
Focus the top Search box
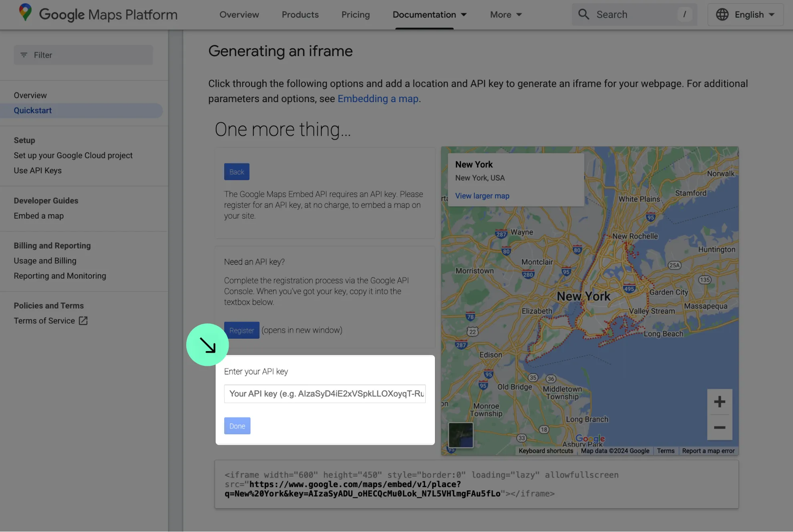tap(634, 14)
